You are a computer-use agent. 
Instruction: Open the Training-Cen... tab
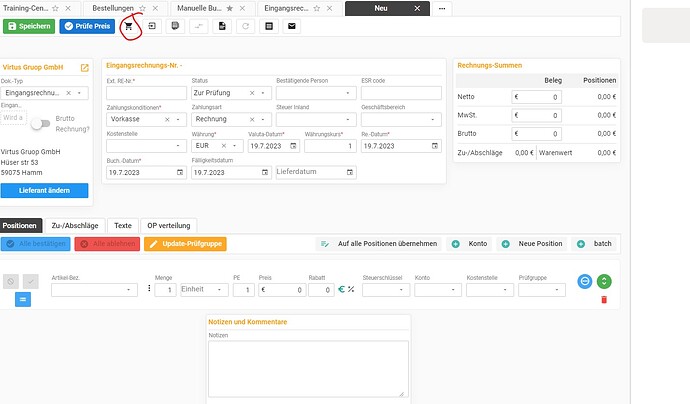click(x=25, y=8)
